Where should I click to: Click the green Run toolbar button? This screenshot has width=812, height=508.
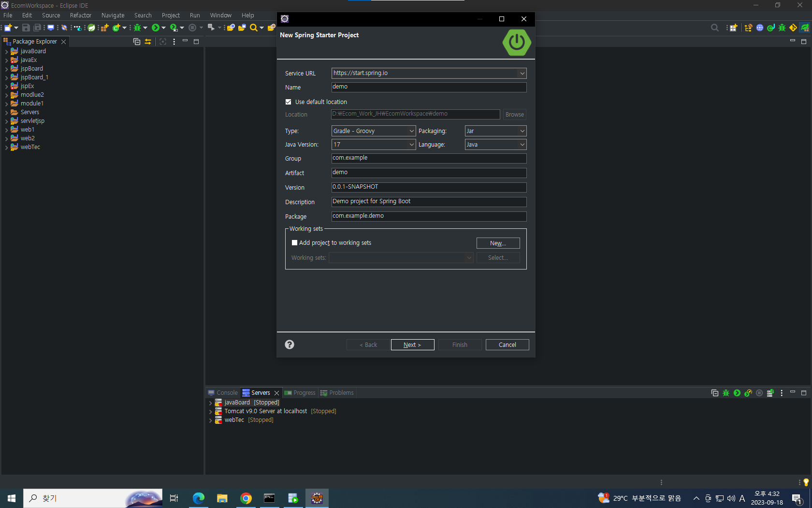pos(156,28)
